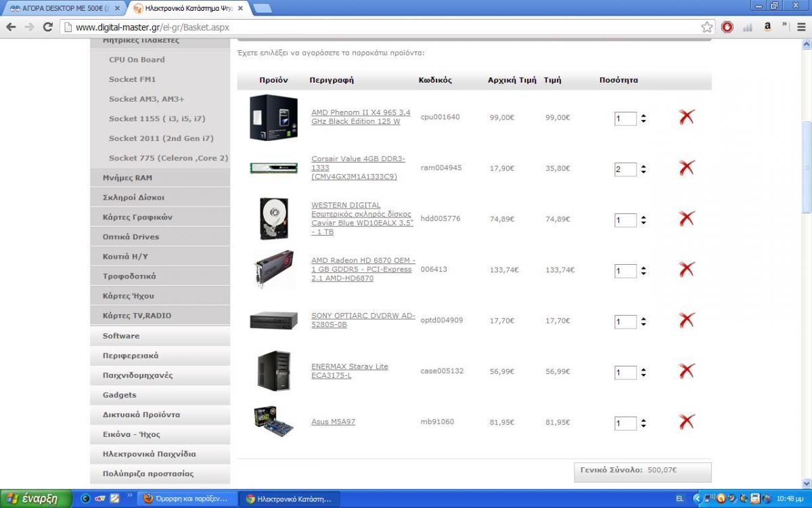
Task: Open the Chrome menu hamburger icon
Action: coord(801,27)
